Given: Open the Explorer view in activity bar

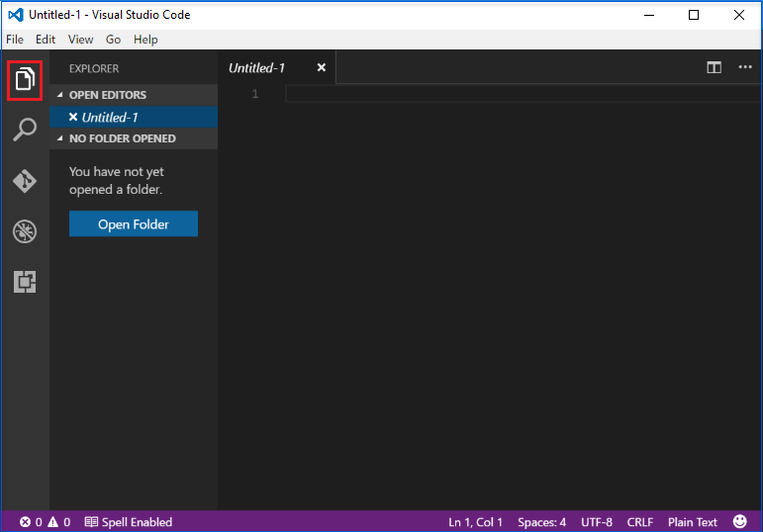Looking at the screenshot, I should tap(25, 79).
